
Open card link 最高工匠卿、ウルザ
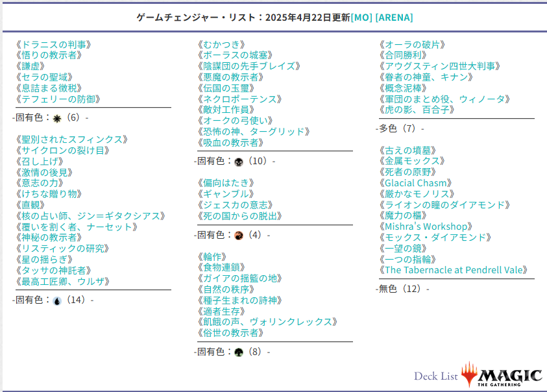click(x=63, y=282)
